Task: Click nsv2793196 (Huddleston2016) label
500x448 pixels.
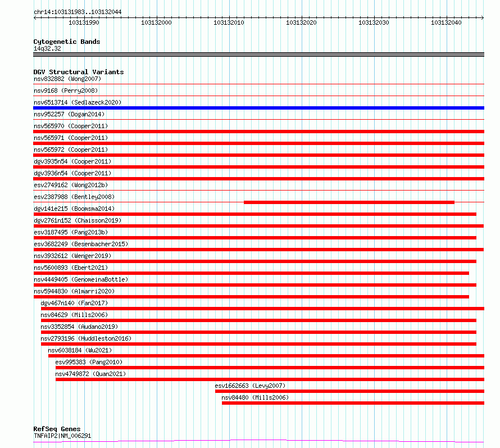Action: point(86,338)
